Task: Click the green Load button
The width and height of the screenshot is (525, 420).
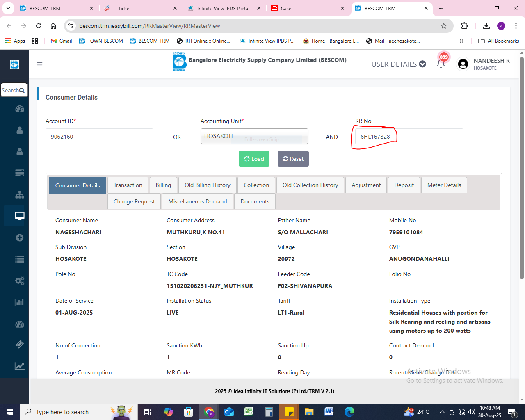Action: click(254, 159)
